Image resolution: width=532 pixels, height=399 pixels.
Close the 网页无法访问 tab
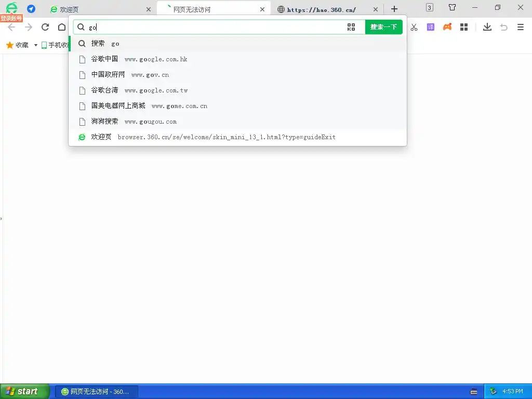(x=262, y=9)
